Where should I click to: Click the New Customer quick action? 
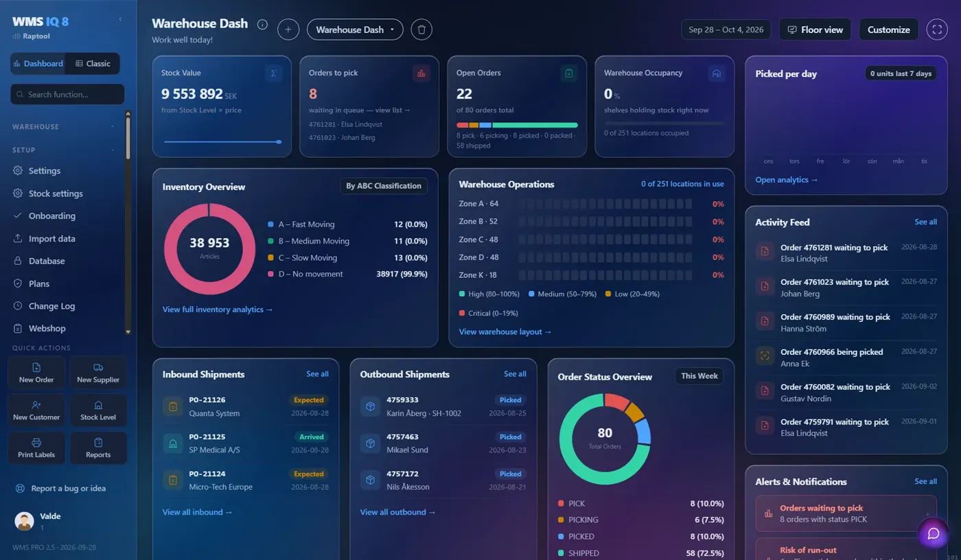pos(36,410)
